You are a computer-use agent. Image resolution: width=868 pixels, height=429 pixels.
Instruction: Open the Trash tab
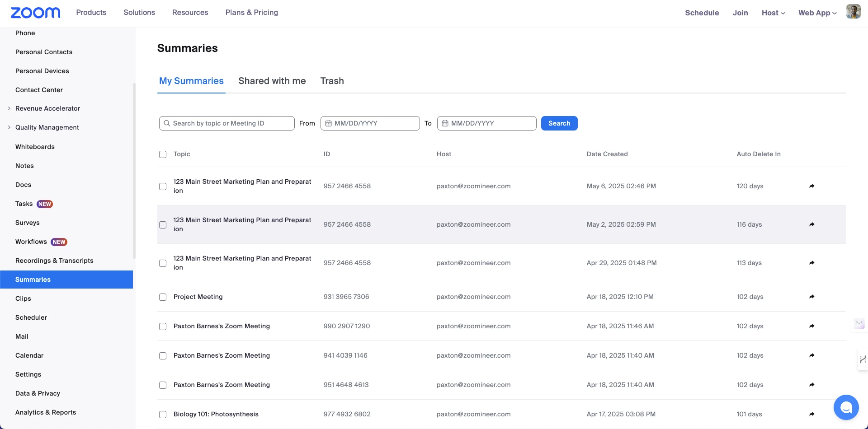[x=332, y=81]
